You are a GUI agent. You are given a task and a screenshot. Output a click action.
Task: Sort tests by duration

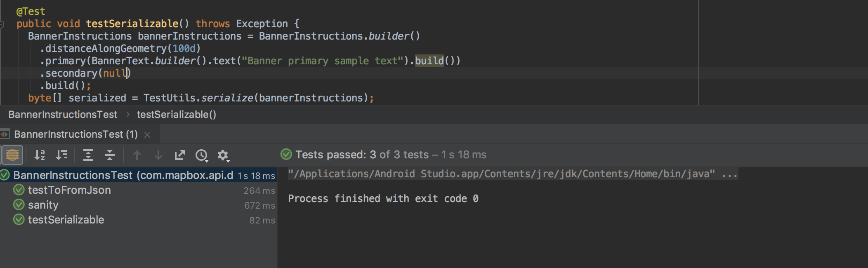pyautogui.click(x=61, y=155)
